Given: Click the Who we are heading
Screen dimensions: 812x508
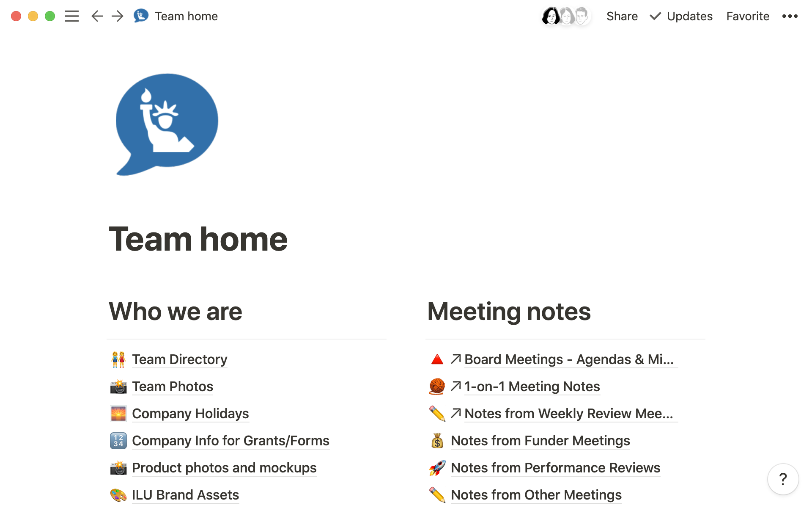Looking at the screenshot, I should click(176, 312).
